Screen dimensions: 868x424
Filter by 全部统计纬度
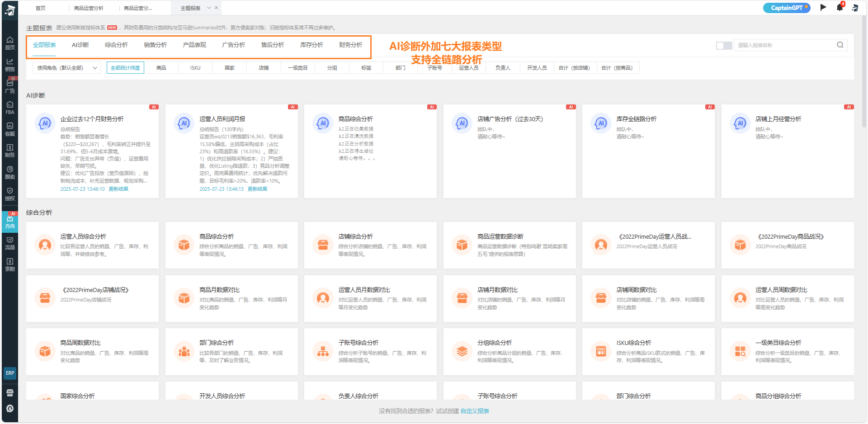click(125, 68)
